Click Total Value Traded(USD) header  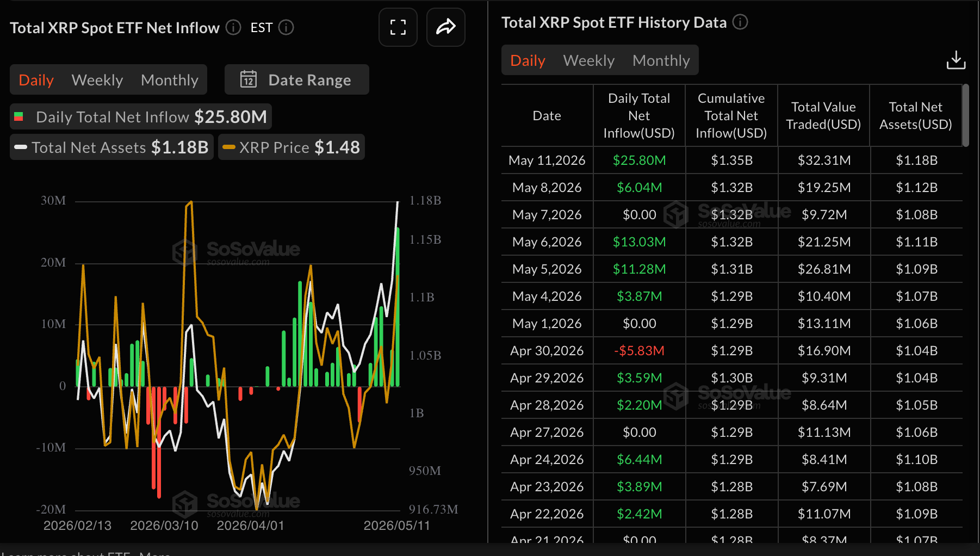[823, 115]
